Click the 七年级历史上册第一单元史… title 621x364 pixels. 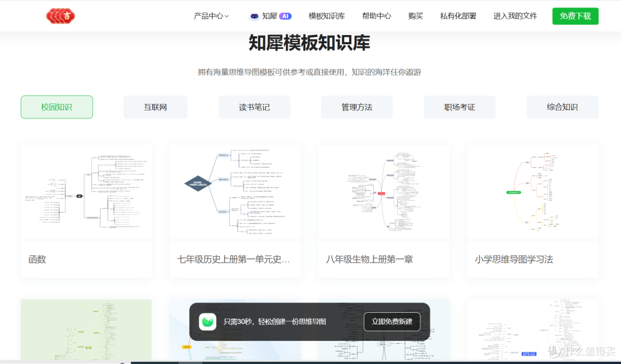pyautogui.click(x=233, y=259)
